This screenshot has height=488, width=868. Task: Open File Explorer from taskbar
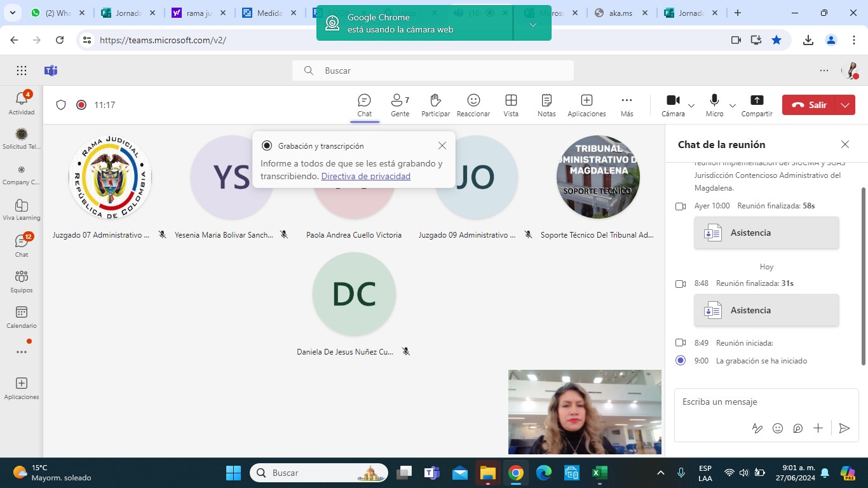(487, 473)
